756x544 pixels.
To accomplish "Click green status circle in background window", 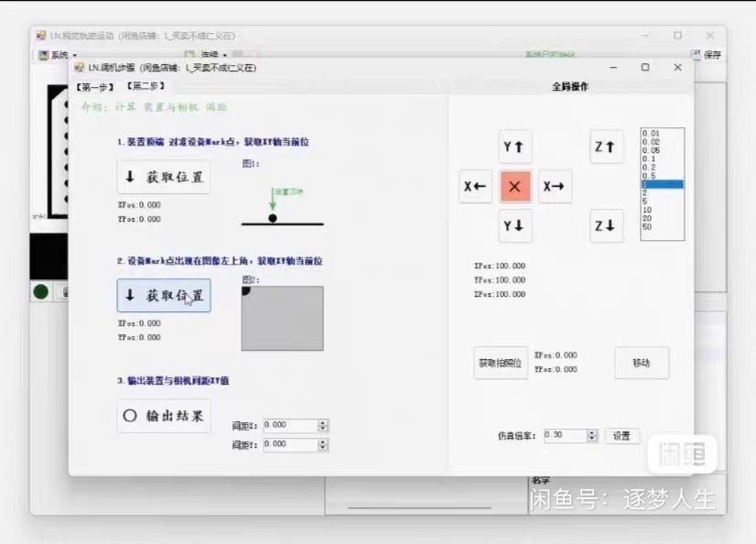I will coord(41,292).
